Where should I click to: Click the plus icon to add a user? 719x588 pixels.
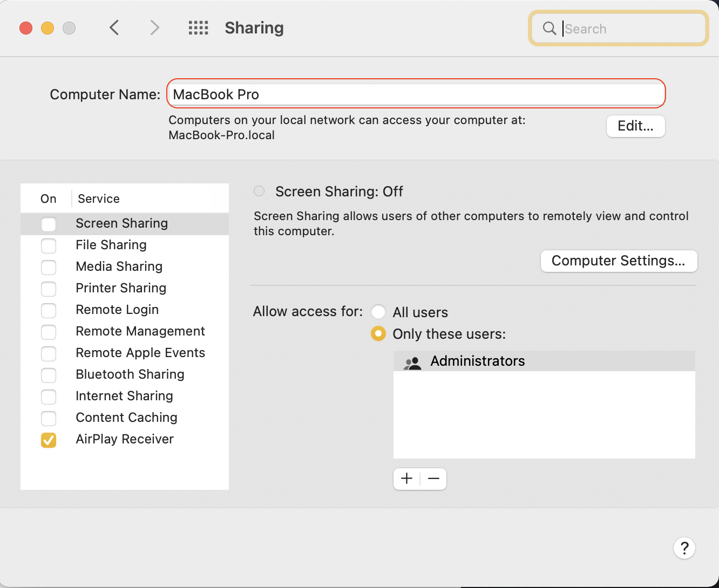tap(406, 478)
